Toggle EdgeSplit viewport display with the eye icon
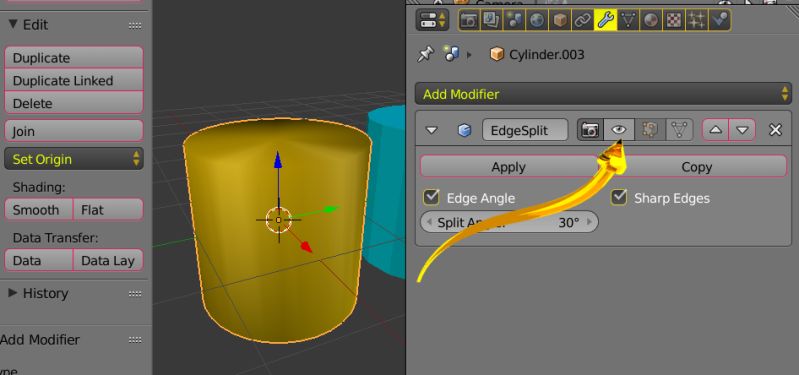 [619, 130]
